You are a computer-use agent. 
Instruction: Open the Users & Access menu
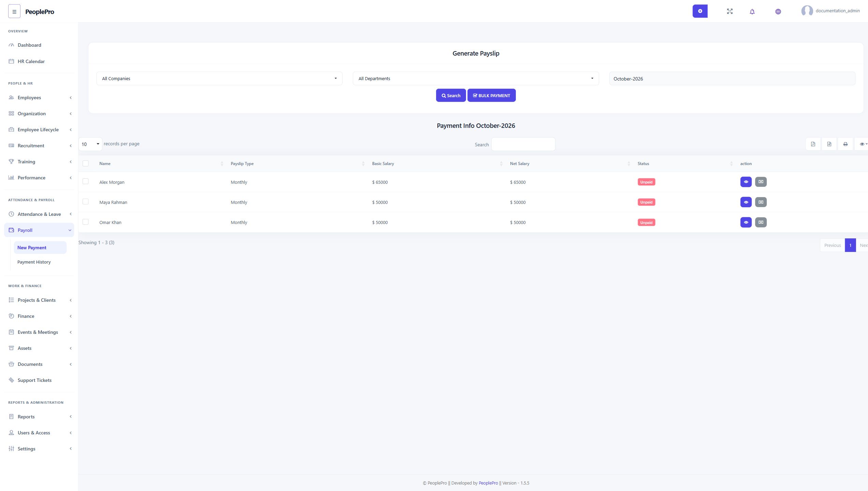[39, 433]
